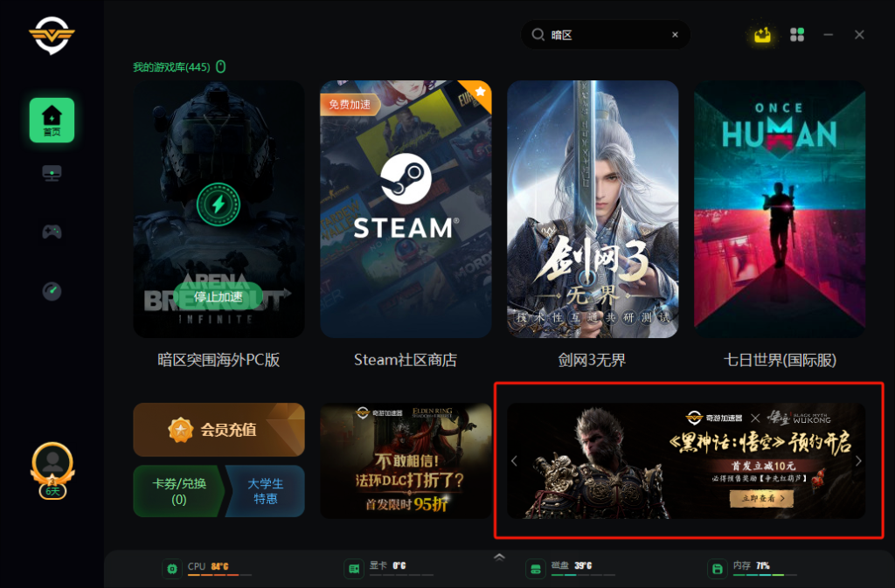
Task: Open 大学生特惠 student discount button
Action: (266, 491)
